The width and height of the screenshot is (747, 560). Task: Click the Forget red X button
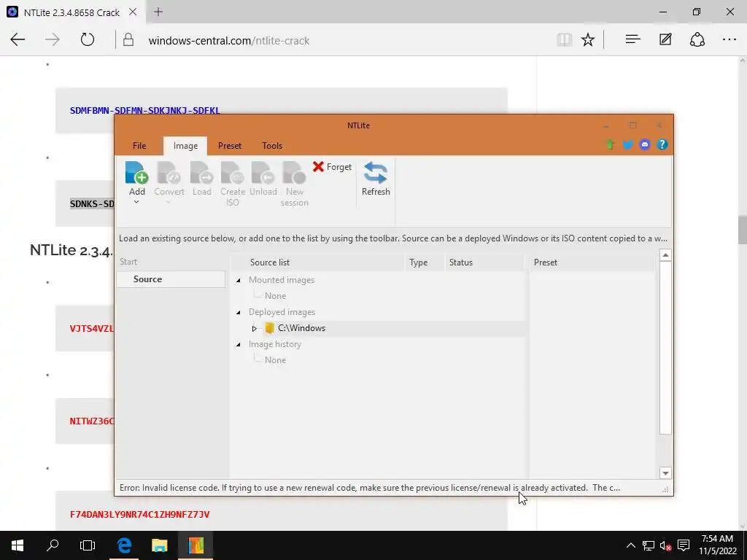(332, 167)
